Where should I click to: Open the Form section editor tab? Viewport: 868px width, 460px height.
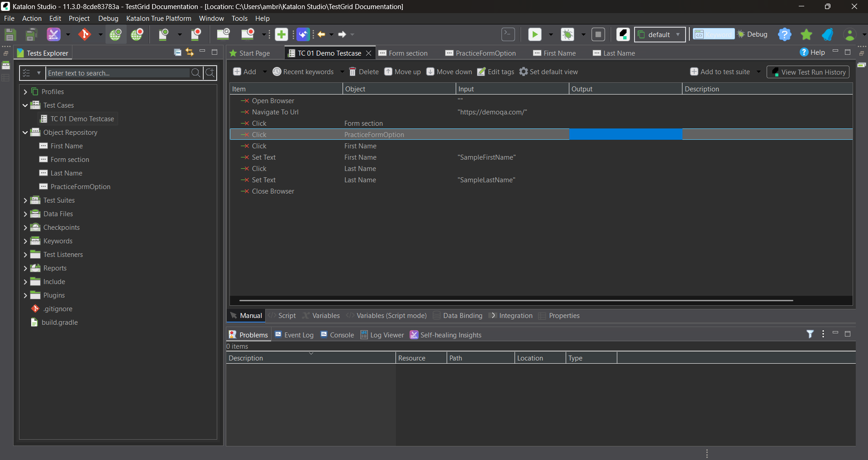403,53
